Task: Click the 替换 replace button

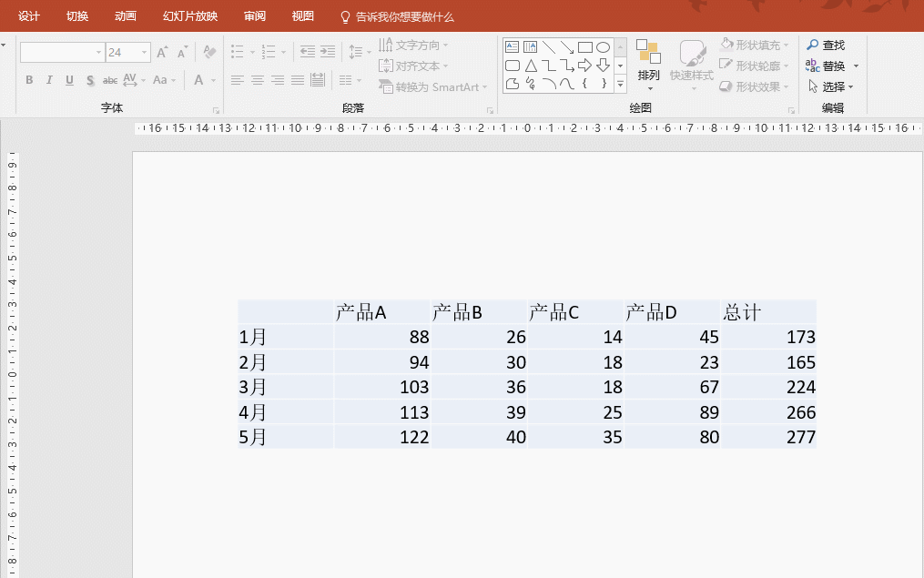Action: pos(826,66)
